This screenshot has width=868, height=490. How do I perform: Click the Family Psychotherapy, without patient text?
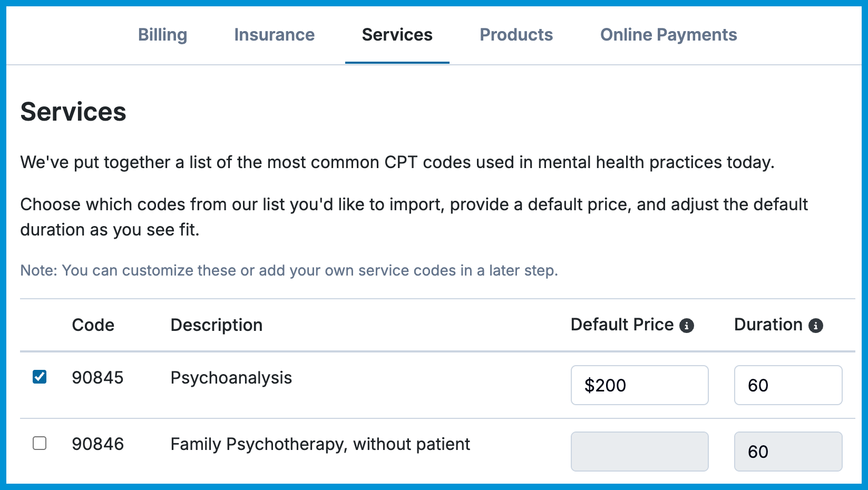(320, 444)
